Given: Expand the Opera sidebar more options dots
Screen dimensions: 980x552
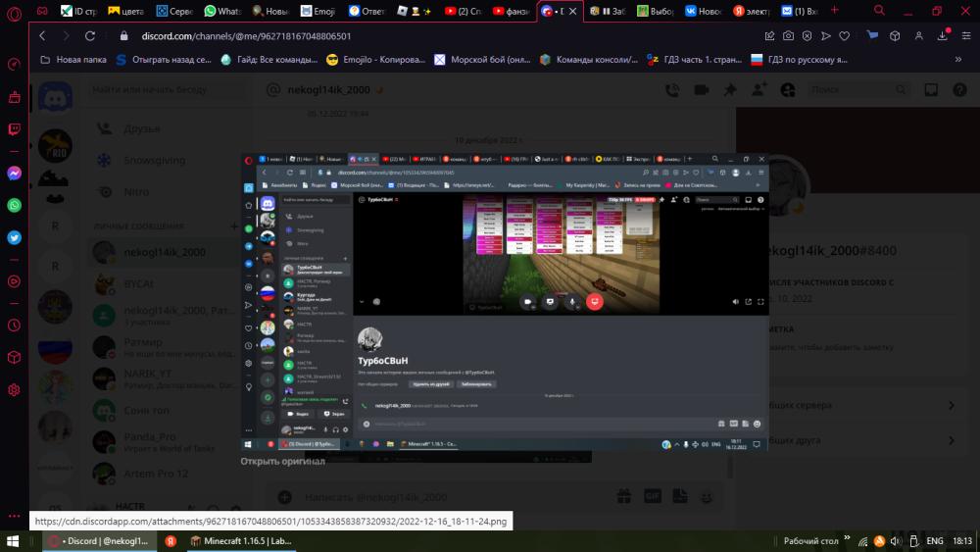Looking at the screenshot, I should click(x=14, y=517).
